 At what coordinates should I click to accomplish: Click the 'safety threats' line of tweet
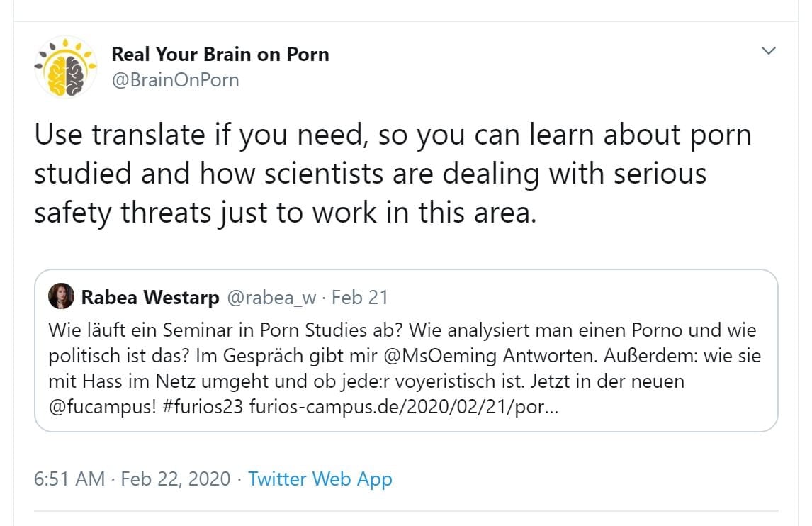coord(285,212)
